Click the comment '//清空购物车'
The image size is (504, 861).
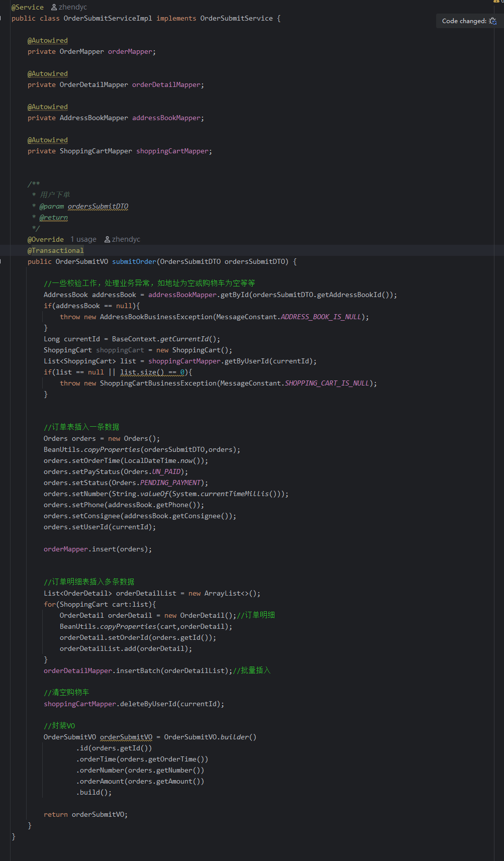(66, 693)
